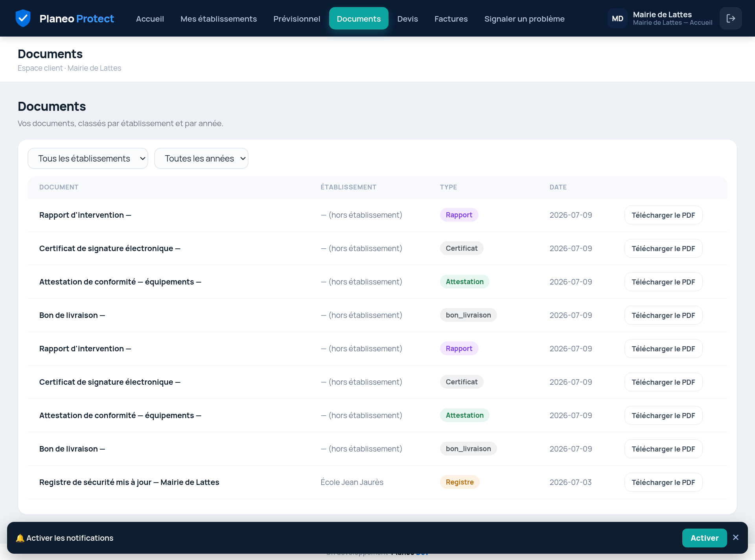This screenshot has width=755, height=560.
Task: Click the DATE column header
Action: coord(558,187)
